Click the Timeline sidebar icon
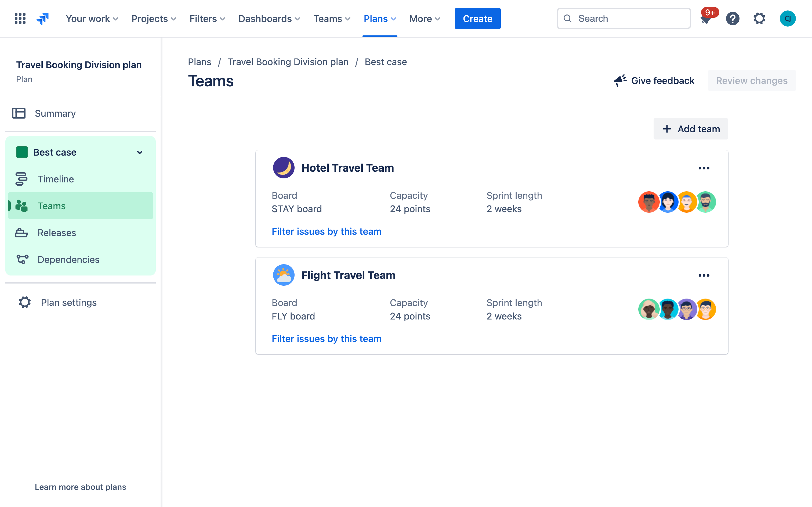 point(21,179)
